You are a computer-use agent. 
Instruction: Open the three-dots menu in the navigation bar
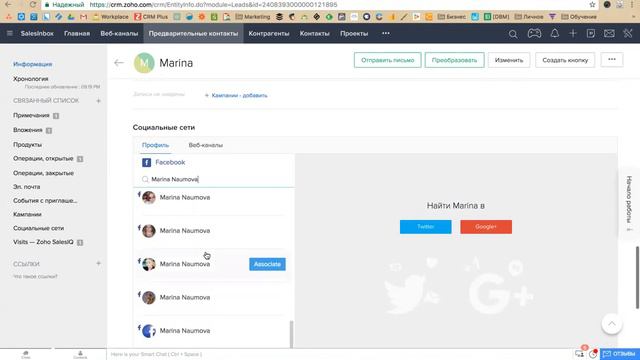[x=386, y=33]
